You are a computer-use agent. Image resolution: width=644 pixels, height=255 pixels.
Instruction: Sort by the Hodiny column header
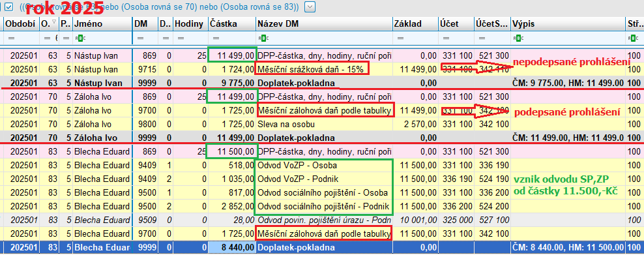190,24
